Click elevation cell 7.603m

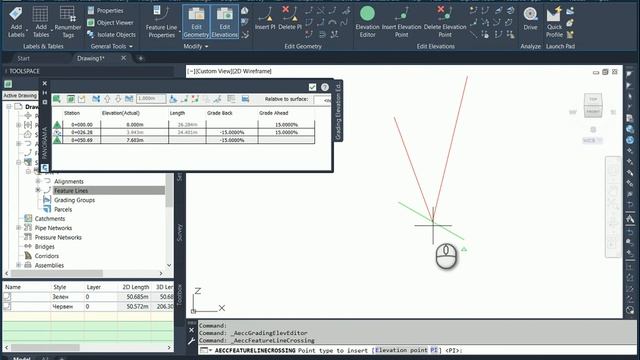135,140
